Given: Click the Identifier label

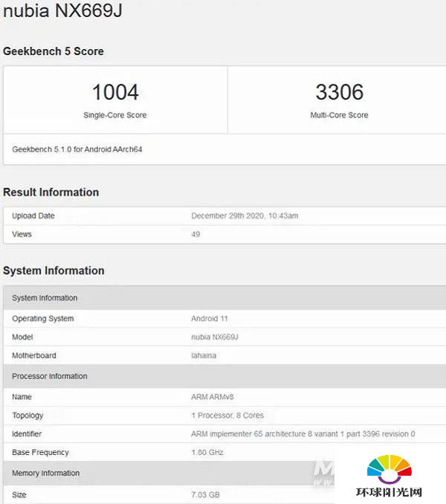Looking at the screenshot, I should pyautogui.click(x=27, y=434).
